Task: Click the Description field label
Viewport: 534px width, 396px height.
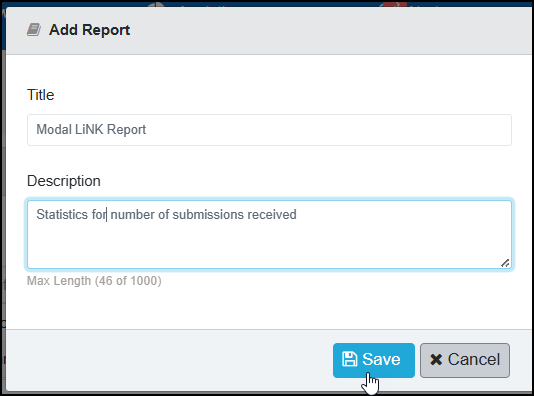Action: pos(64,181)
